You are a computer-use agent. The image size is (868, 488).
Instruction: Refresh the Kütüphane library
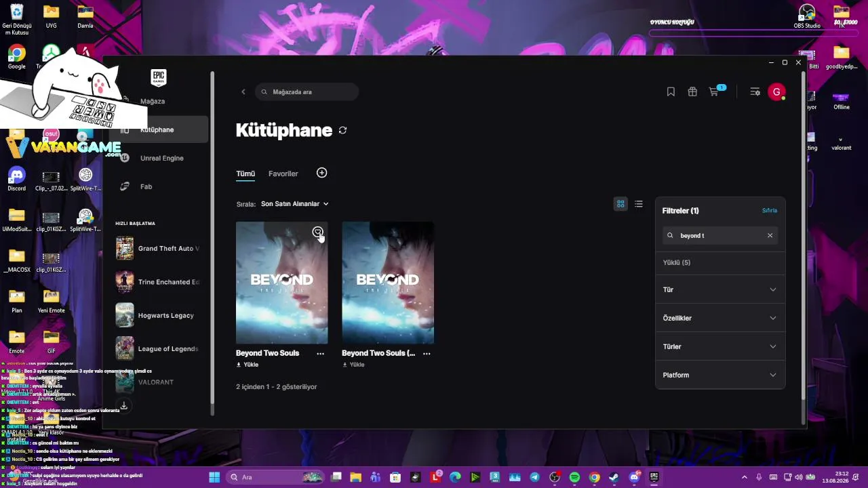[x=343, y=130]
